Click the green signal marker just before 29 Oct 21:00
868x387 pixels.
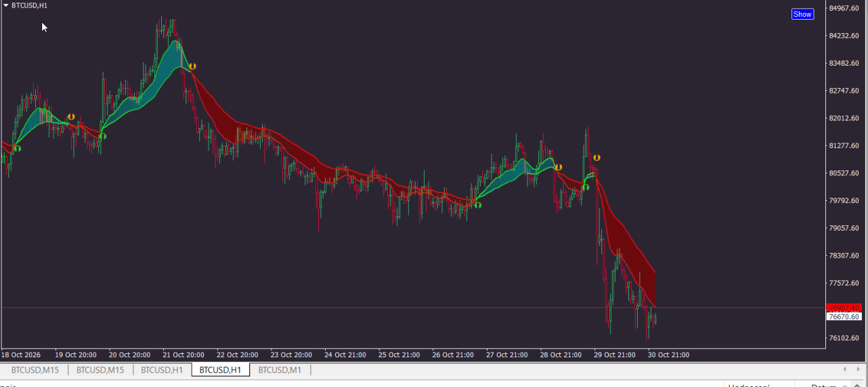[586, 187]
